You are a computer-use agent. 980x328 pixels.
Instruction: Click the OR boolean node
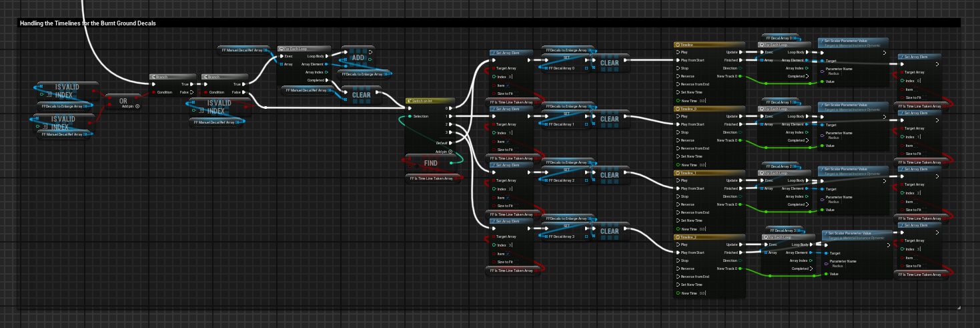point(123,101)
